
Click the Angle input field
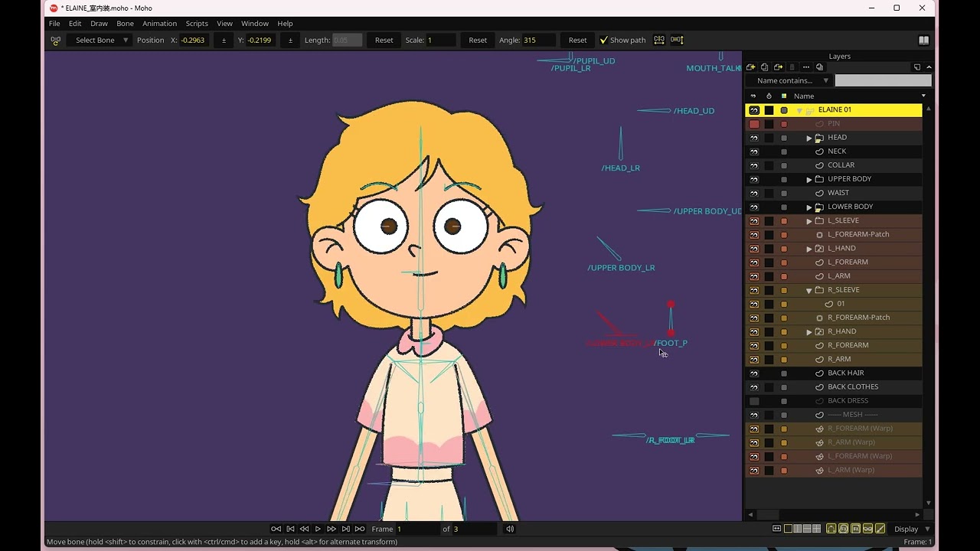539,40
